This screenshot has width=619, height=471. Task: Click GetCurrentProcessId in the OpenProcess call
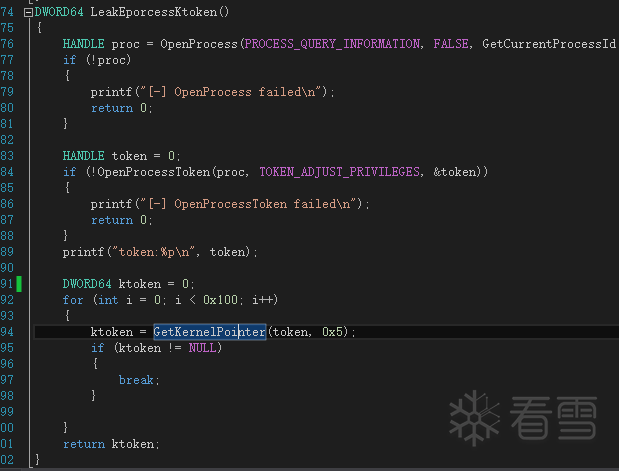click(x=548, y=44)
